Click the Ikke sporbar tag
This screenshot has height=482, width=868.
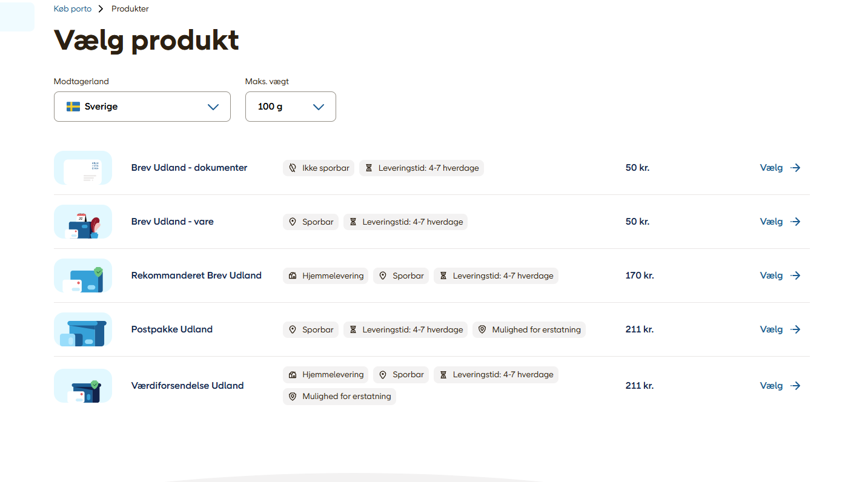click(x=319, y=168)
